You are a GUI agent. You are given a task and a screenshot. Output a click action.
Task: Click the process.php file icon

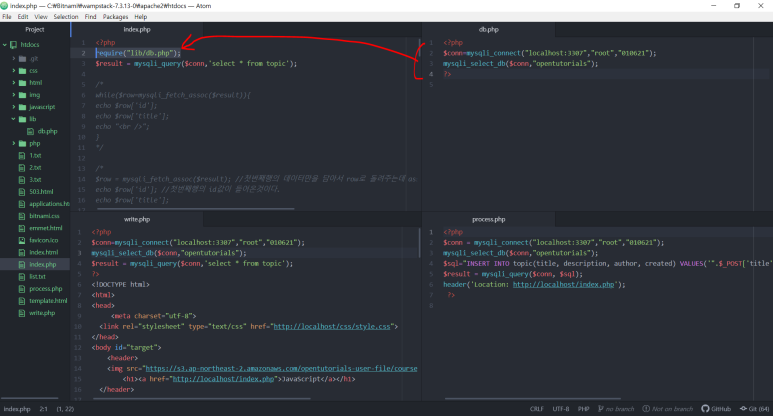pos(22,289)
